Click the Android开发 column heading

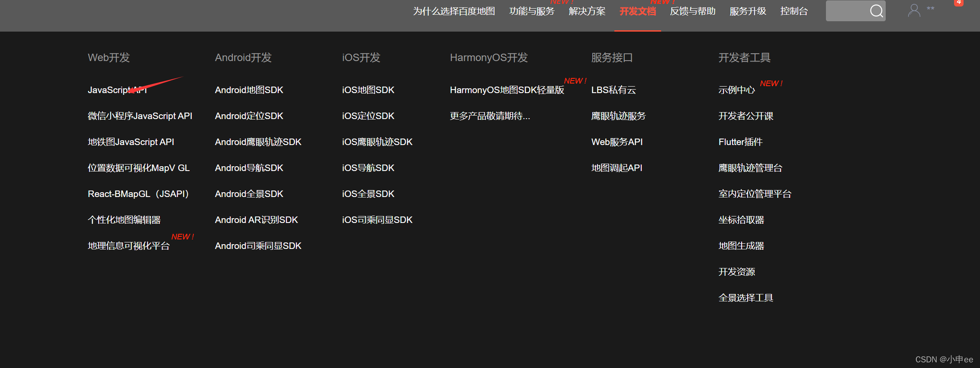coord(243,58)
